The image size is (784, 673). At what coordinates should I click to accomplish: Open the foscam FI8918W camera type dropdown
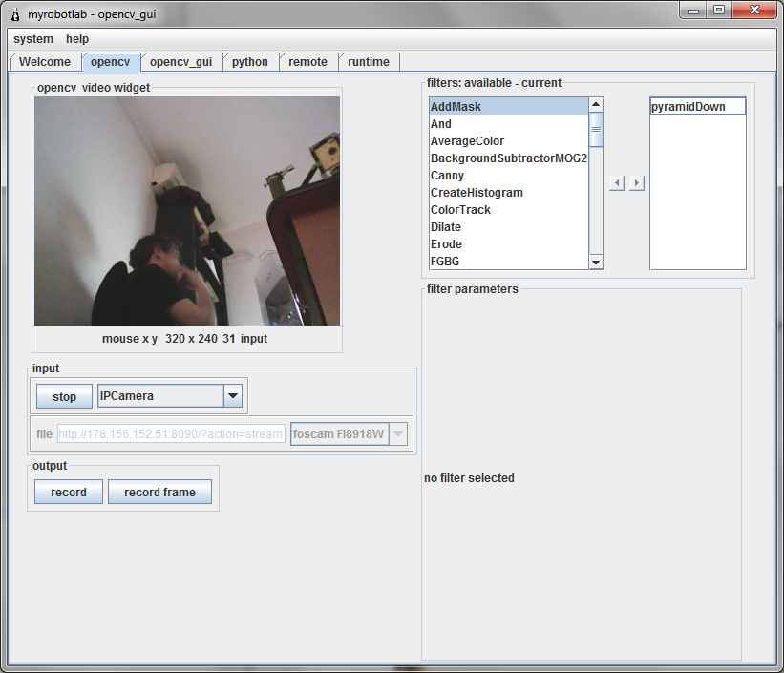coord(349,434)
